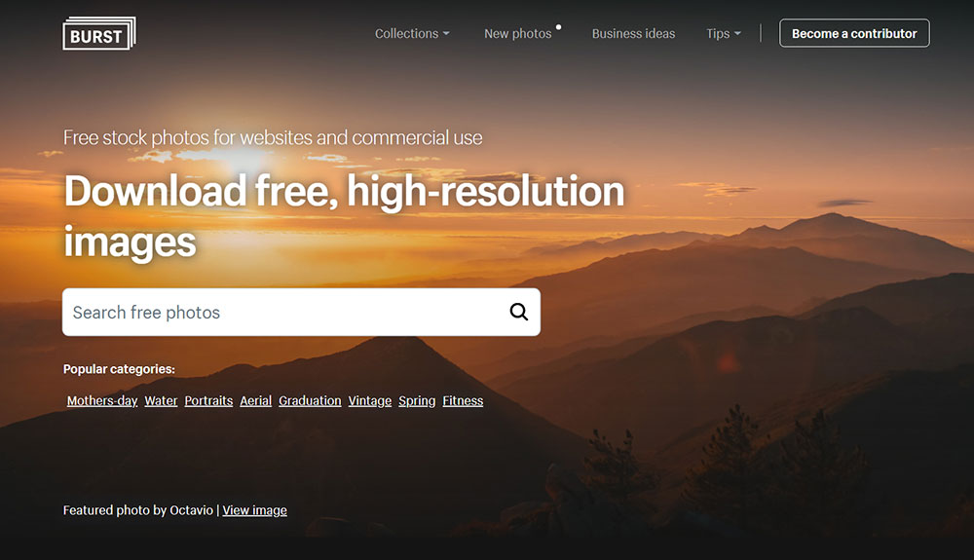Screen dimensions: 974x560
Task: Select the Vintage category link
Action: (x=370, y=400)
